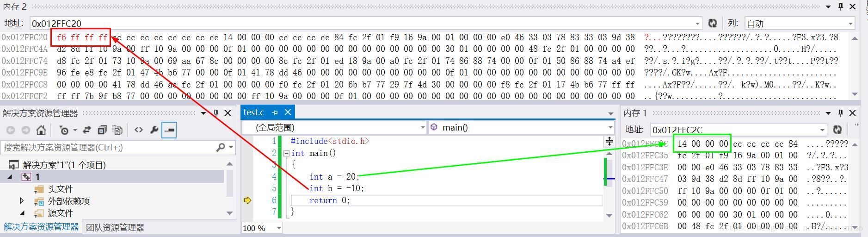Open the 内存 1 address history dropdown
The height and width of the screenshot is (237, 868).
822,130
